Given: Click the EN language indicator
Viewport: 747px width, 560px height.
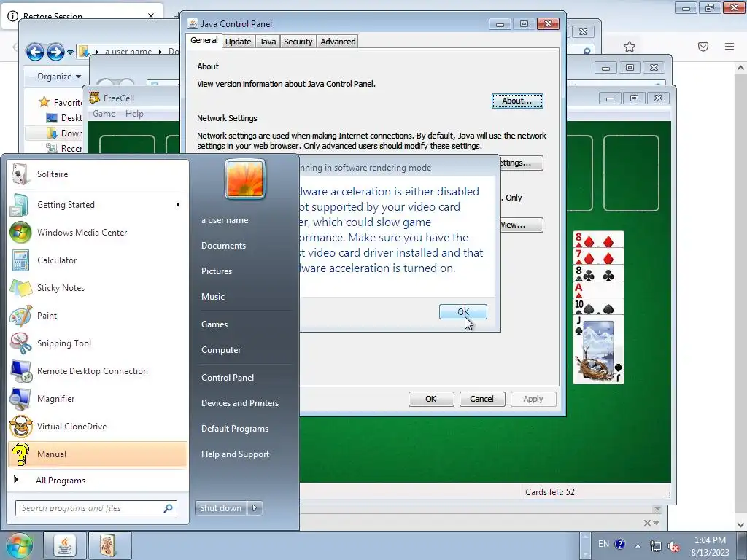Looking at the screenshot, I should (603, 544).
